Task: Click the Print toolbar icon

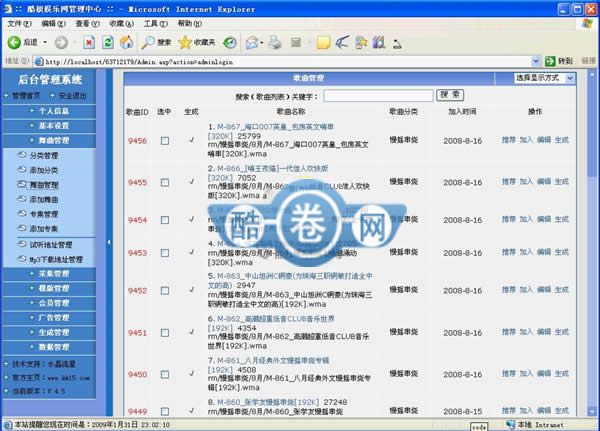Action: (275, 42)
